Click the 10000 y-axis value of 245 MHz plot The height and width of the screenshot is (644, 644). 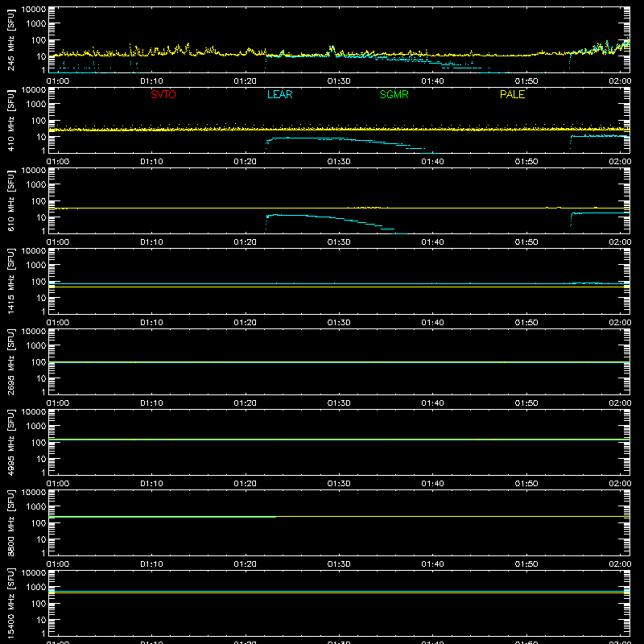(34, 10)
